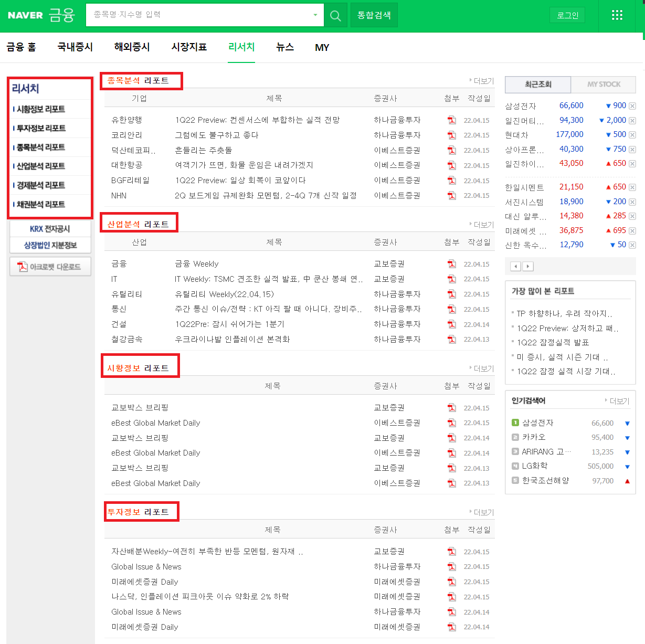Expand 더보기 for 투자정보 리포트

click(482, 512)
